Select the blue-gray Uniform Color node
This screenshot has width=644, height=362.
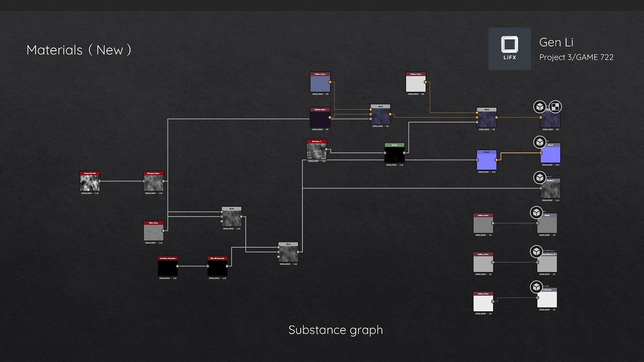tap(320, 82)
